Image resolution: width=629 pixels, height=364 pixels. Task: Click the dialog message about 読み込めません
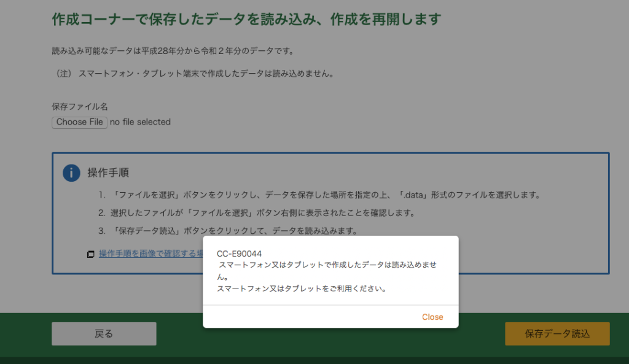tap(328, 265)
